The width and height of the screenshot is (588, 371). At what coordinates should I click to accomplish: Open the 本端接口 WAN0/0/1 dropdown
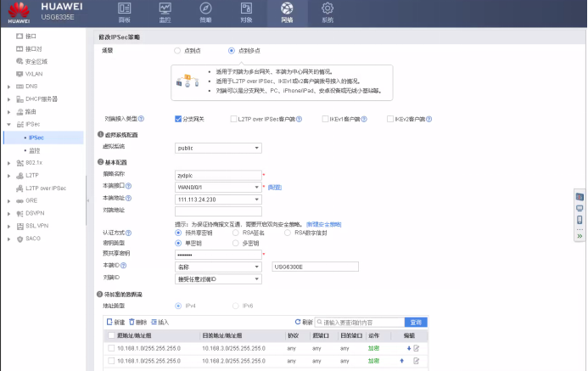(218, 186)
